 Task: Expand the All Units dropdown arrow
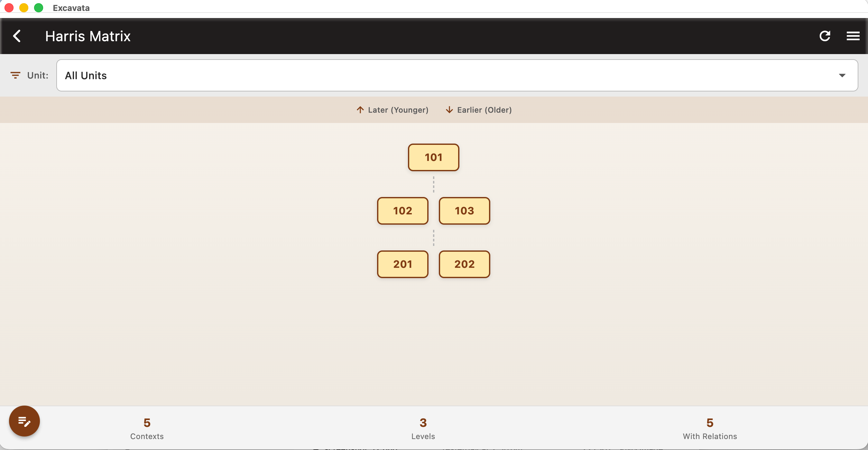click(x=842, y=76)
